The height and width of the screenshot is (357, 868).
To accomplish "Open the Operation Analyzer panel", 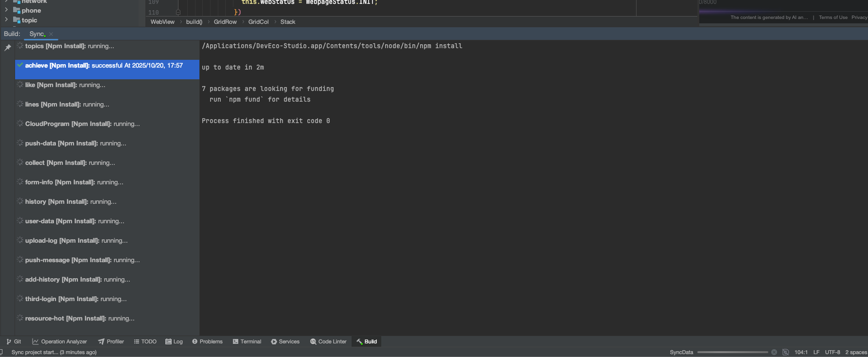I will tap(59, 341).
